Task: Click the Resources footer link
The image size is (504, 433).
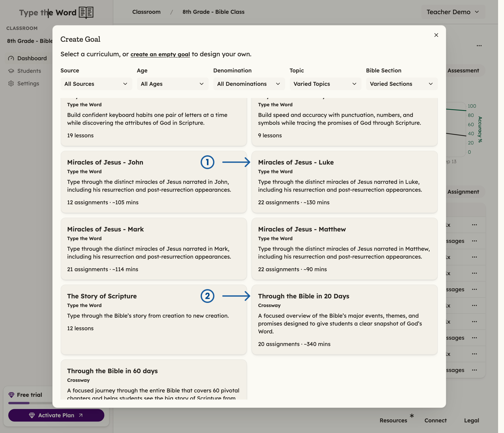Action: tap(393, 420)
